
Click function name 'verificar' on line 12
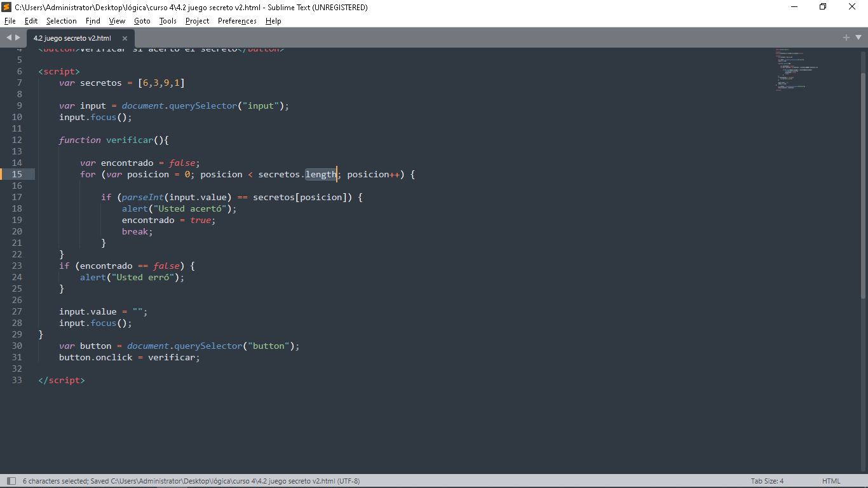[x=130, y=140]
